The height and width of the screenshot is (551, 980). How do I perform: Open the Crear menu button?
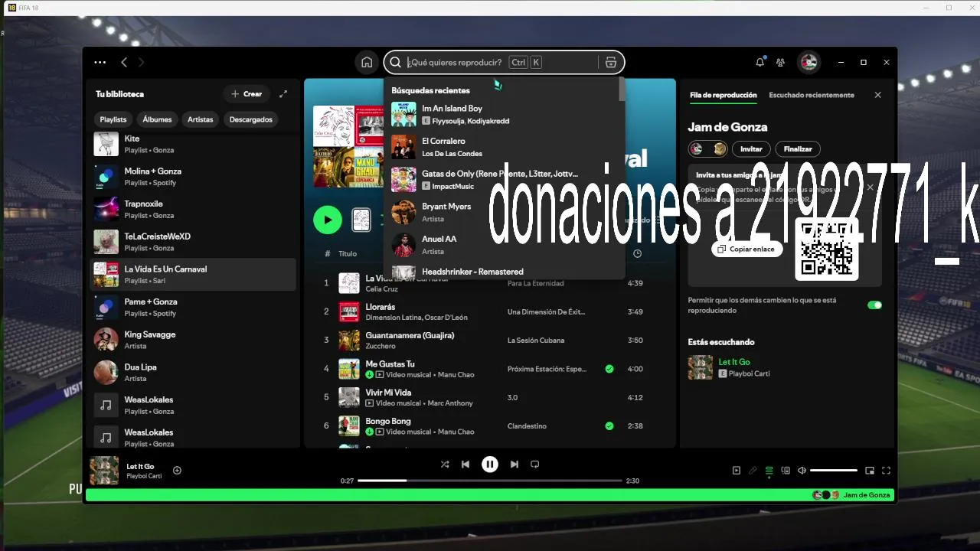click(x=247, y=94)
